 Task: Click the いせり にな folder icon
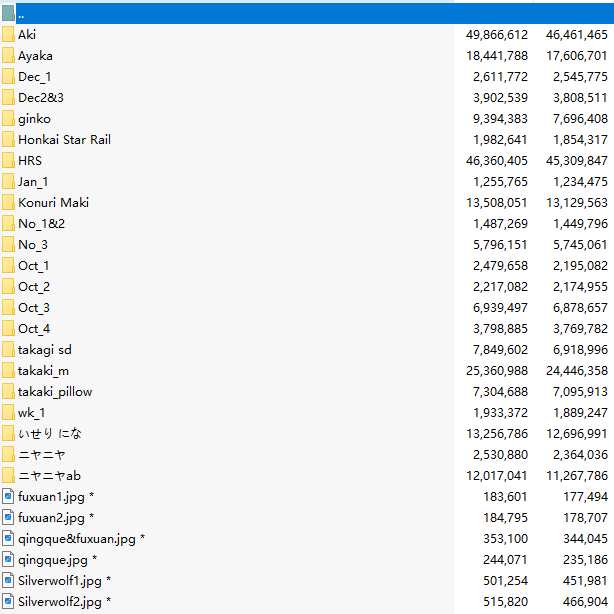pyautogui.click(x=8, y=434)
